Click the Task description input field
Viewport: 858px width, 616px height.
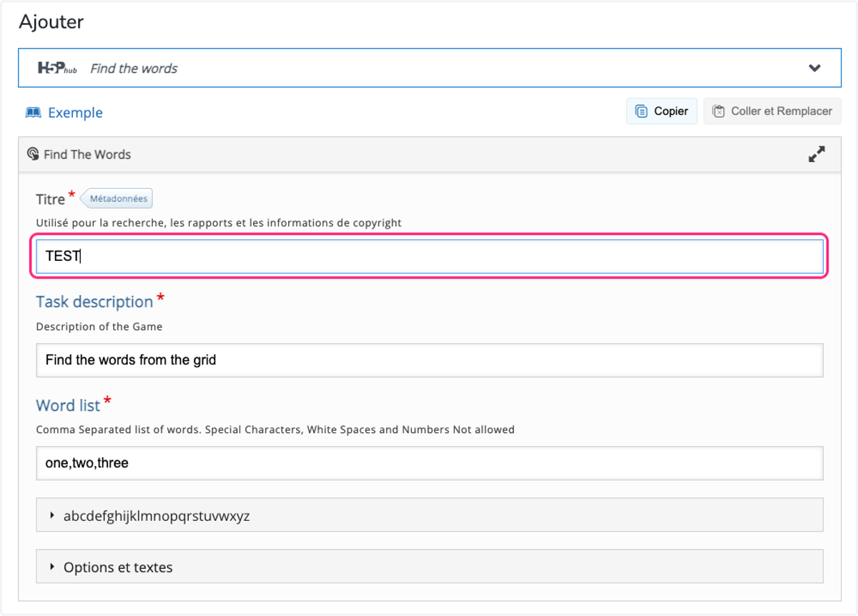[429, 360]
